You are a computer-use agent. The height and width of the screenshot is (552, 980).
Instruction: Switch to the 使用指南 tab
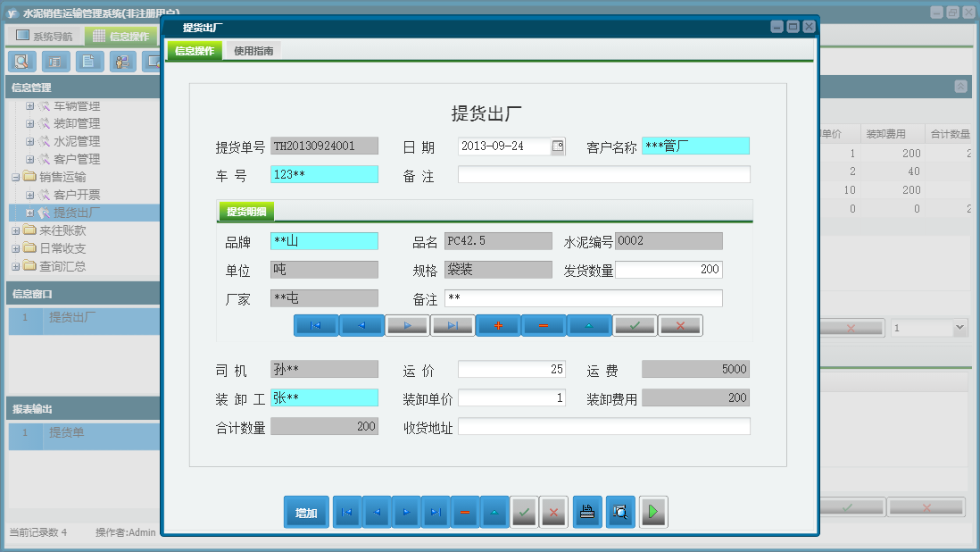(x=253, y=49)
